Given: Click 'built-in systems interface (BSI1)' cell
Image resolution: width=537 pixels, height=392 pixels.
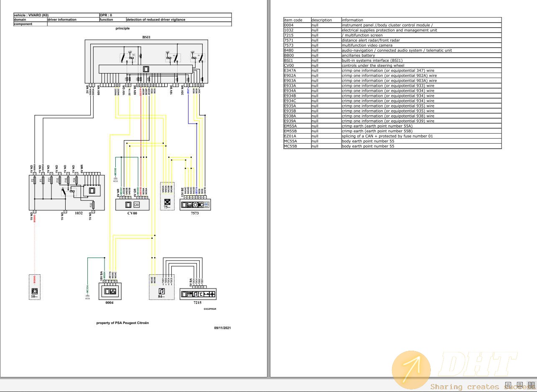Looking at the screenshot, I should (421, 60).
